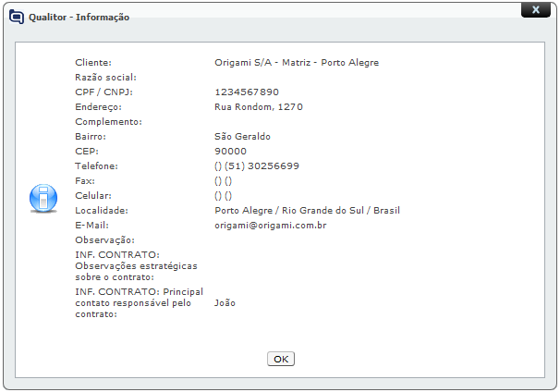Click the 'Celular:' field label
This screenshot has width=560, height=392.
(93, 195)
